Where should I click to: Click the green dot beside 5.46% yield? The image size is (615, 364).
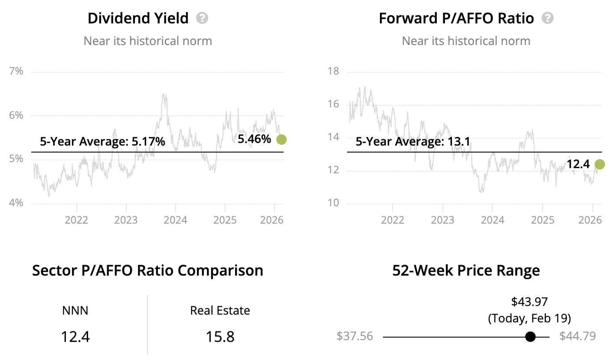[x=281, y=140]
